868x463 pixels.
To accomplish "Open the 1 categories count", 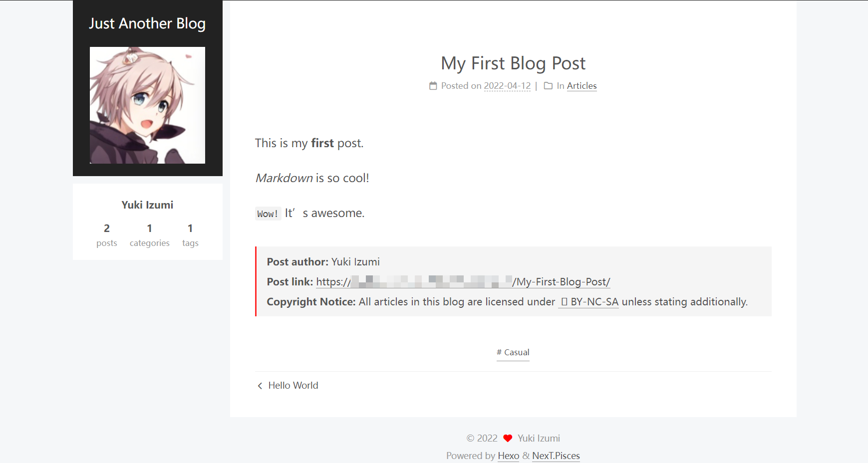I will [x=150, y=235].
